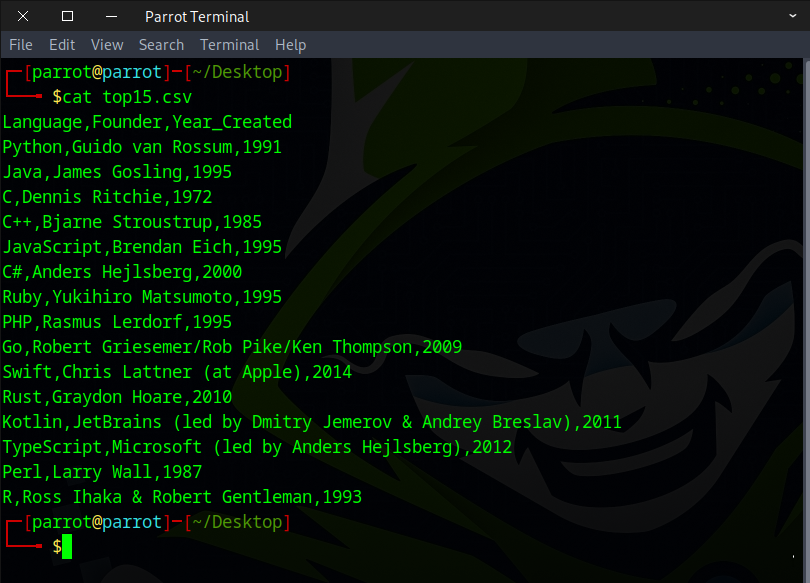This screenshot has width=810, height=583.
Task: Minimize the terminal window
Action: tap(110, 16)
